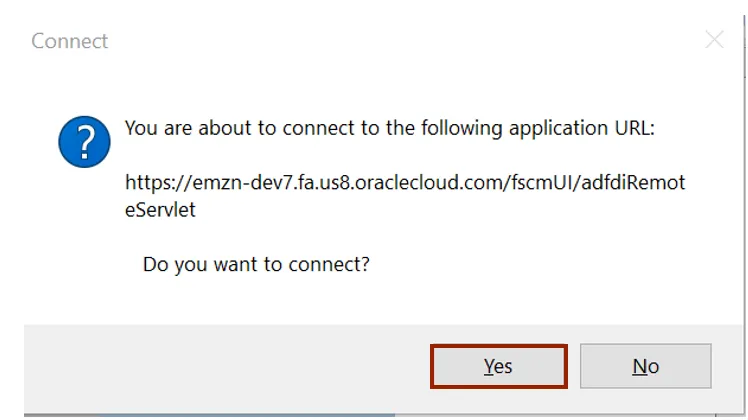Click blank space under the question mark icon
The height and width of the screenshot is (420, 748).
pos(84,230)
